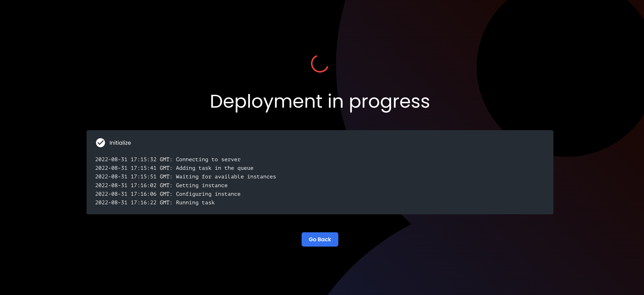644x295 pixels.
Task: Click the 17:16:22 timestamp
Action: [x=143, y=202]
